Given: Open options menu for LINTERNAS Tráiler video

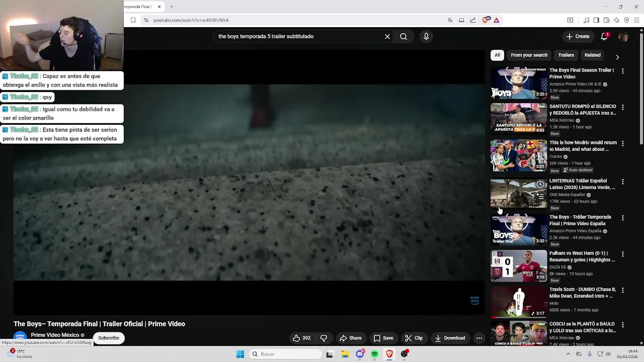Looking at the screenshot, I should pos(623,182).
